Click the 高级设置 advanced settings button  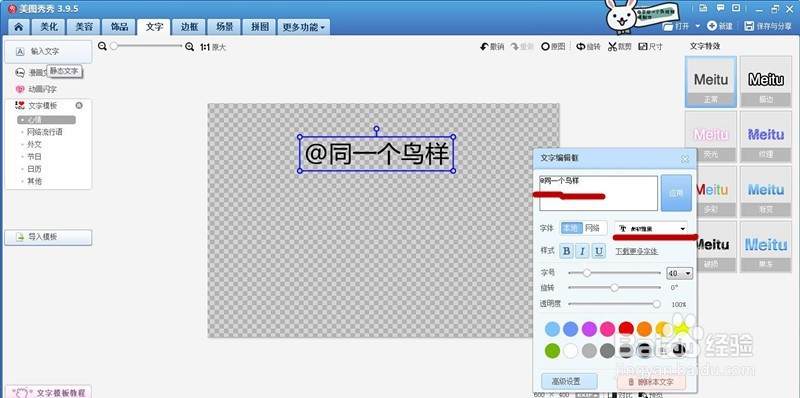click(569, 381)
